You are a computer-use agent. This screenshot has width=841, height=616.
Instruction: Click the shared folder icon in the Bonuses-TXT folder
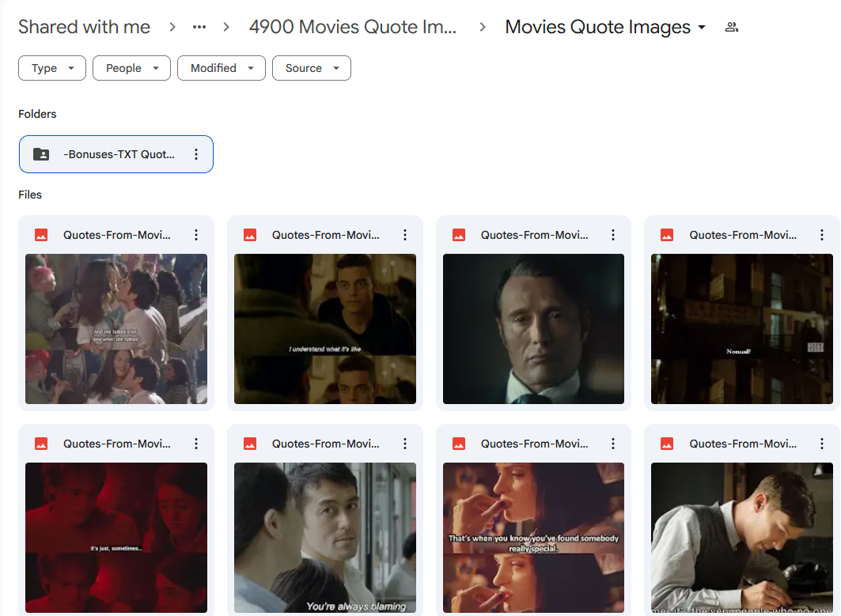[41, 154]
